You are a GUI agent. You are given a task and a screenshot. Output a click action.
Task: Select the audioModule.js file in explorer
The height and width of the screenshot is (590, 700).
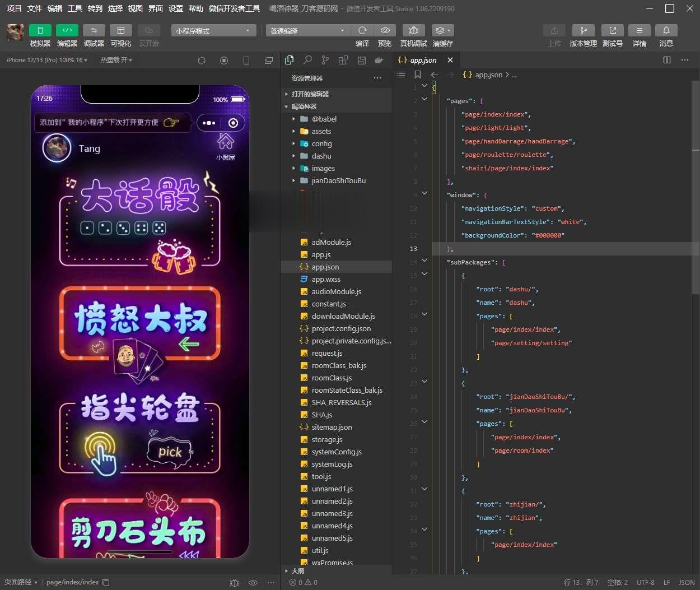click(336, 291)
